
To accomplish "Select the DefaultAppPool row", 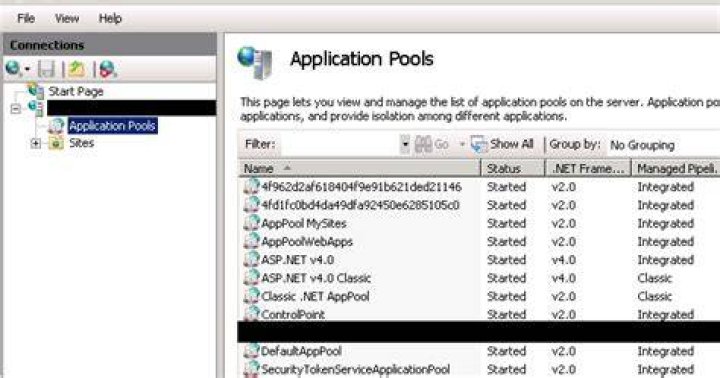I will point(479,351).
